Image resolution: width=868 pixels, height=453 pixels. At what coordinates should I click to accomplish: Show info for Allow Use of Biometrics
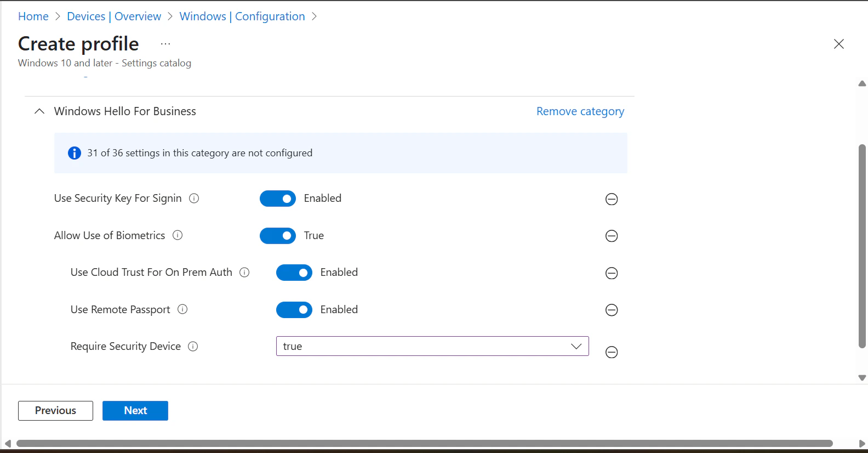click(178, 235)
